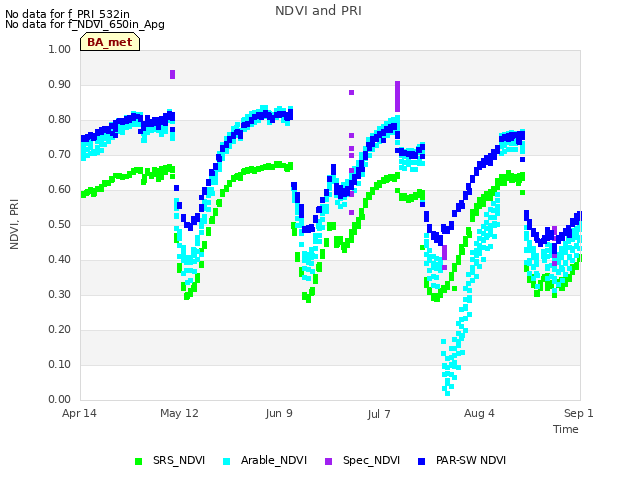
Task: Click the Arable_NDVI cyan legend swatch
Action: (227, 461)
